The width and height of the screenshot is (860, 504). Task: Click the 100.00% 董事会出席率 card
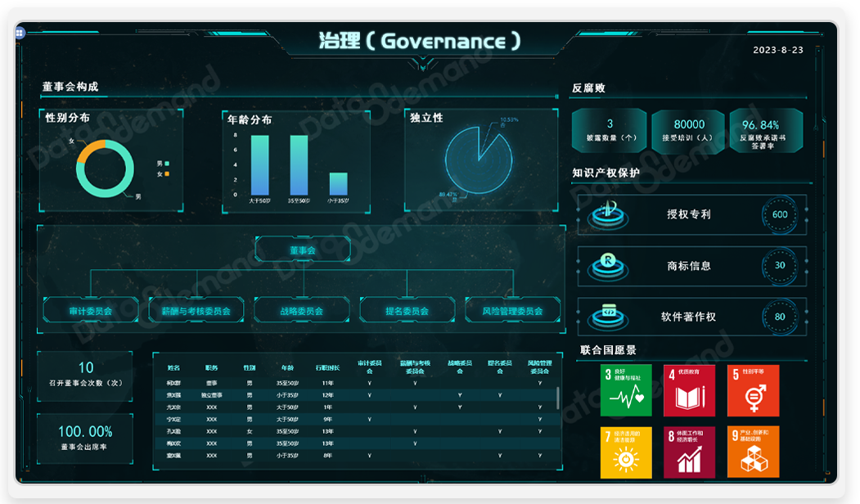(85, 439)
